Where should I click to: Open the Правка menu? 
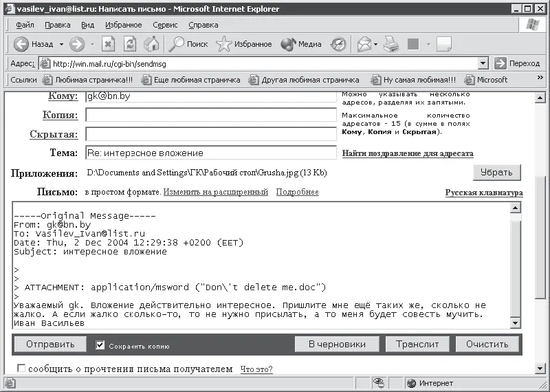(x=58, y=25)
